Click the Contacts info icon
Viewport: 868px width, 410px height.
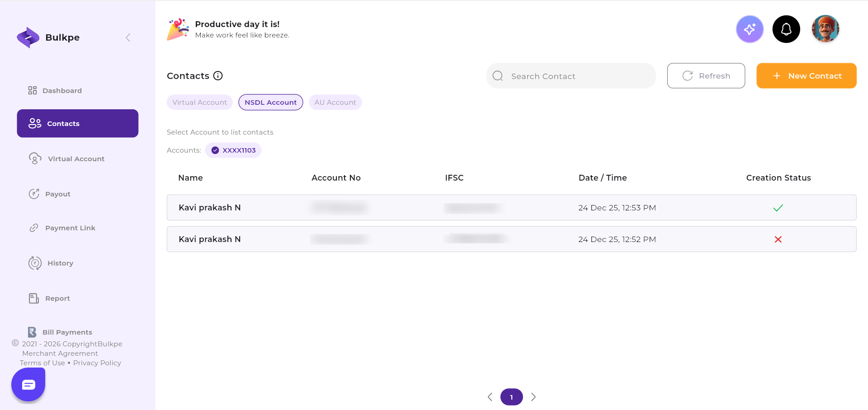[218, 76]
